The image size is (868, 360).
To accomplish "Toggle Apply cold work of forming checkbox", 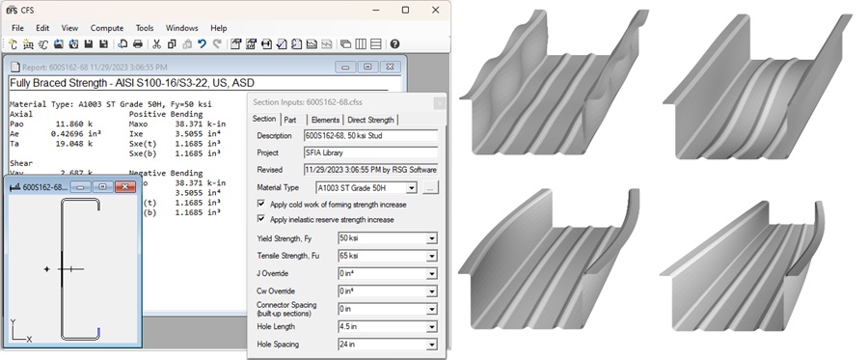I will pos(261,205).
